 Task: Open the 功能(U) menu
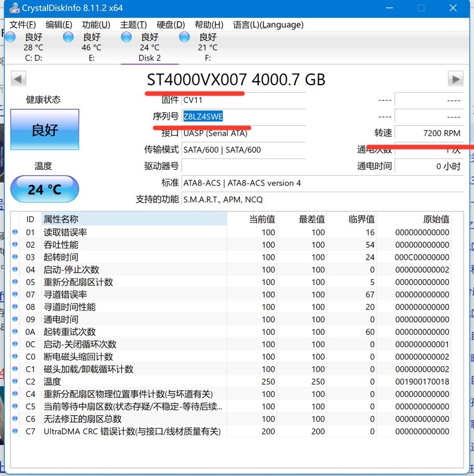pyautogui.click(x=96, y=25)
